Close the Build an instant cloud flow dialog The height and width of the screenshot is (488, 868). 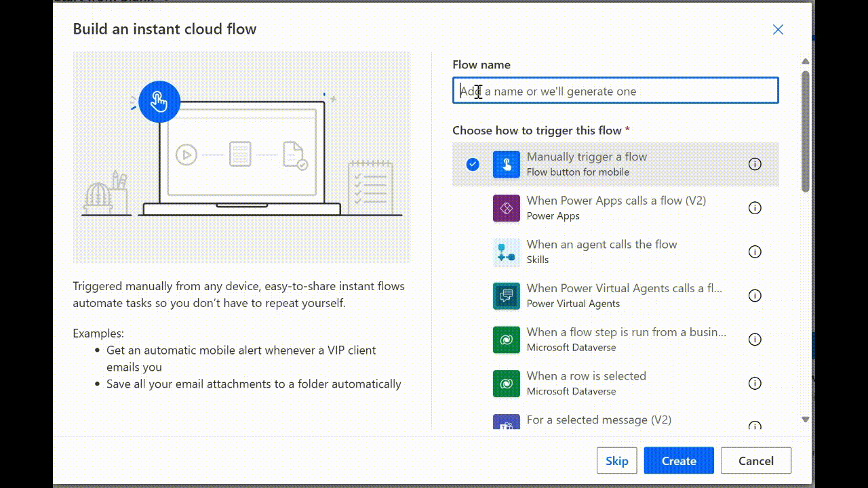coord(778,30)
